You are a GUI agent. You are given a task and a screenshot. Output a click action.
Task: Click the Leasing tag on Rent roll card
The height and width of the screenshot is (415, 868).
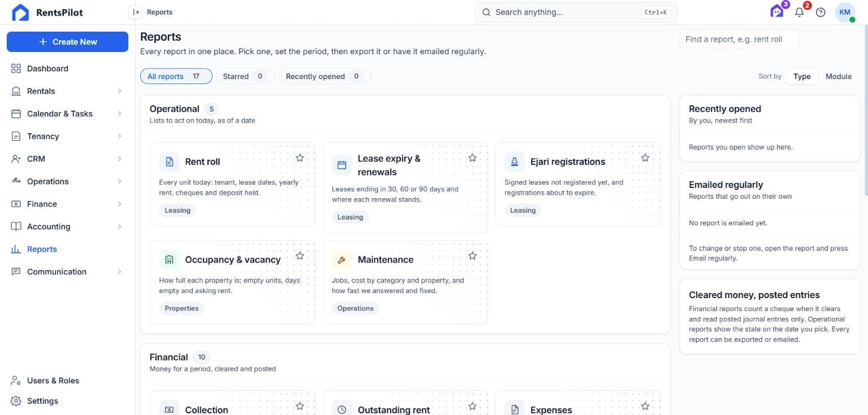pos(177,210)
